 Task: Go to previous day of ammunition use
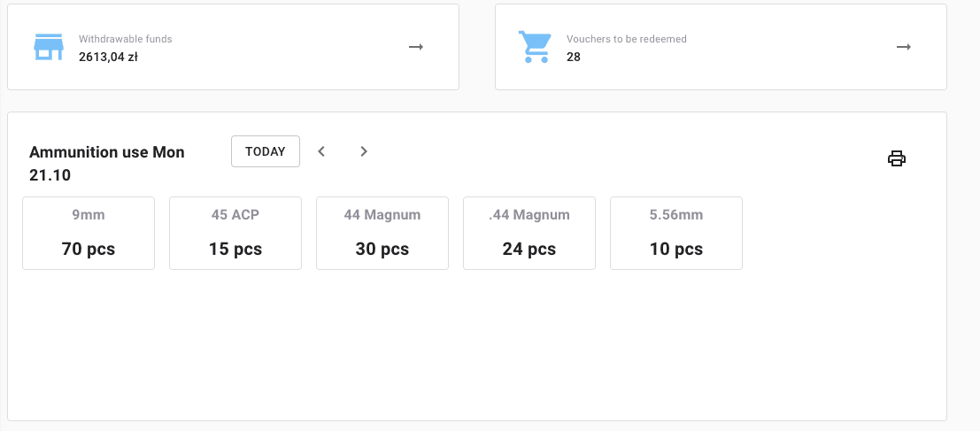pos(322,151)
